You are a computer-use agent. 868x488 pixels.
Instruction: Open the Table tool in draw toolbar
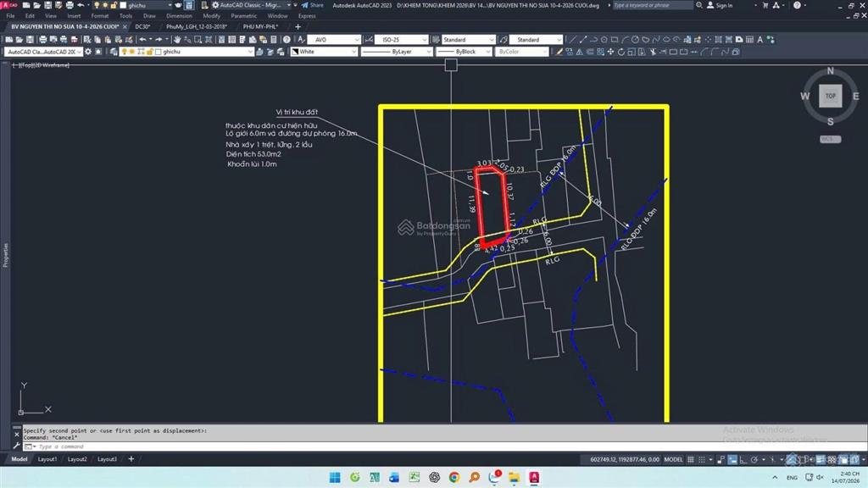(x=749, y=40)
